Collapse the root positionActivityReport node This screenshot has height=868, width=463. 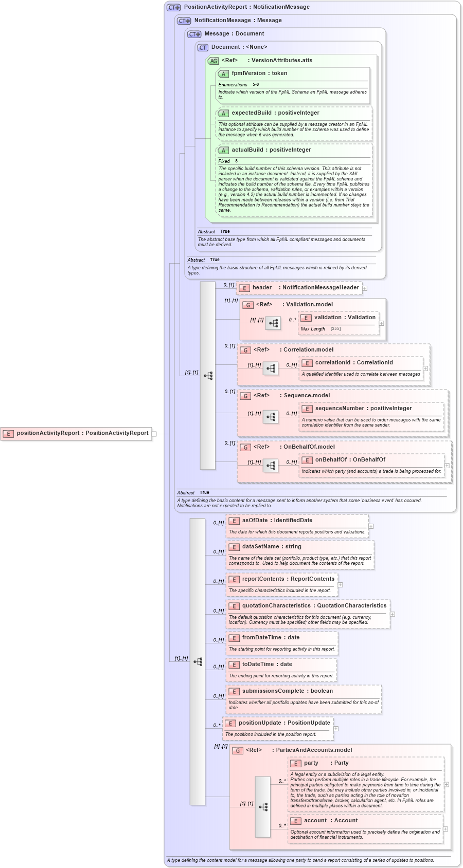(154, 433)
